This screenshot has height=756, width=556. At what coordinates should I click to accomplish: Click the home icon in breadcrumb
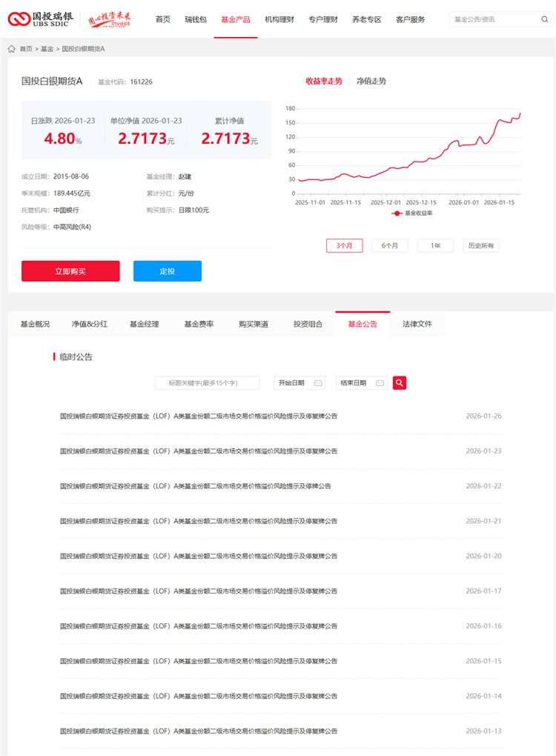(x=11, y=49)
